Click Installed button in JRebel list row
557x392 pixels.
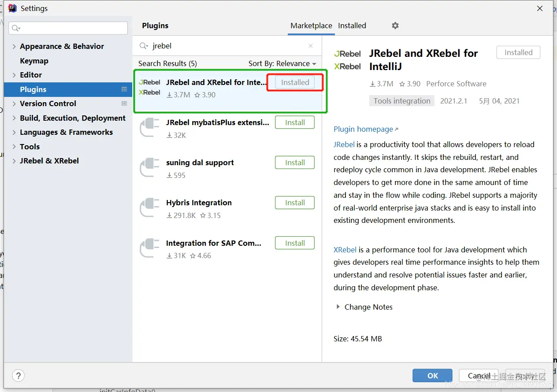coord(295,82)
